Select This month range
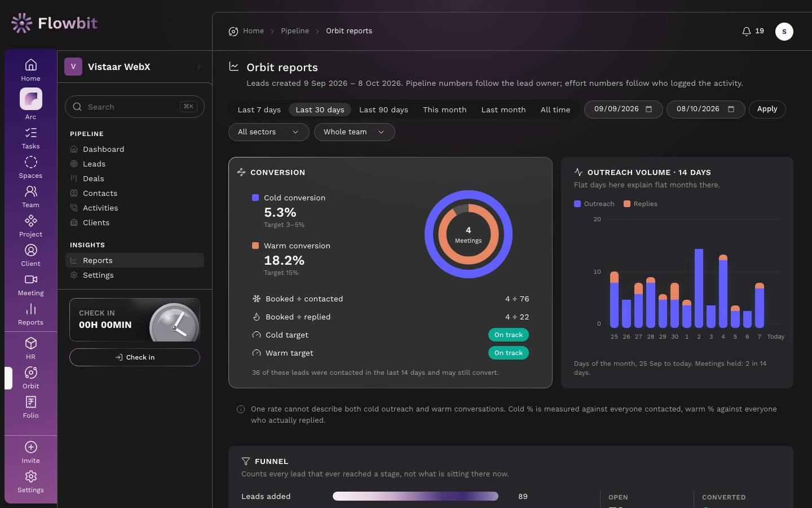 (444, 110)
